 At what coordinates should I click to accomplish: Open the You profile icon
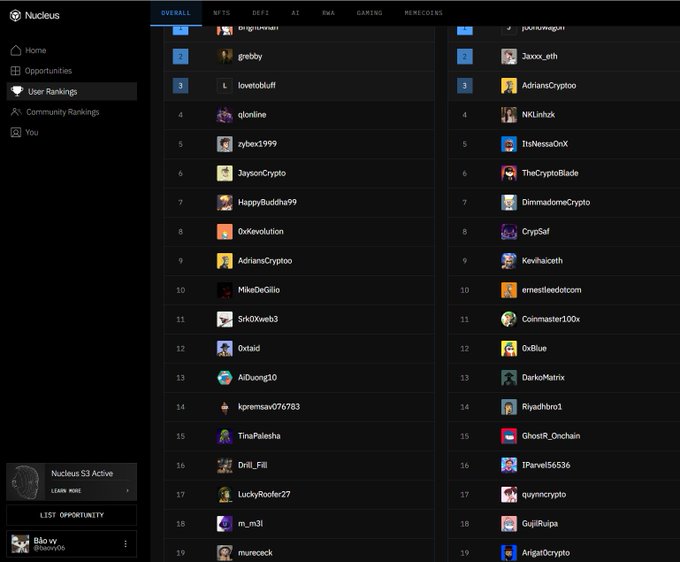coord(16,132)
